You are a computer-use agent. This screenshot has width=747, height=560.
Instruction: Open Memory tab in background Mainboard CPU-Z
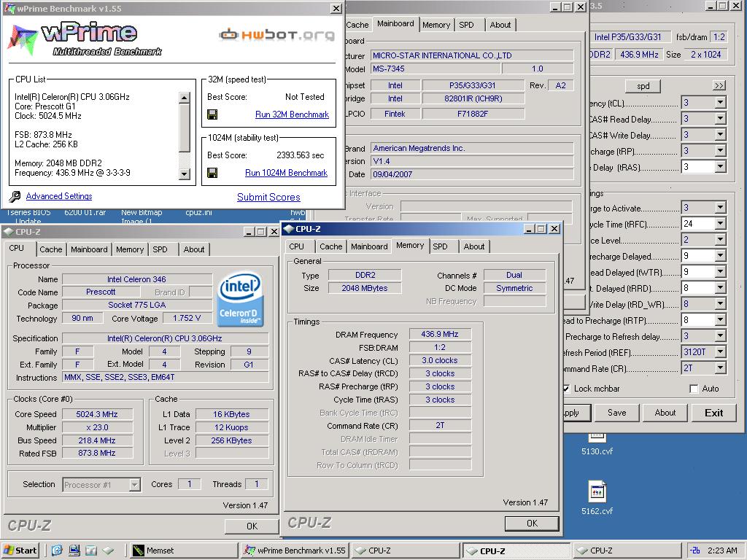pyautogui.click(x=436, y=25)
